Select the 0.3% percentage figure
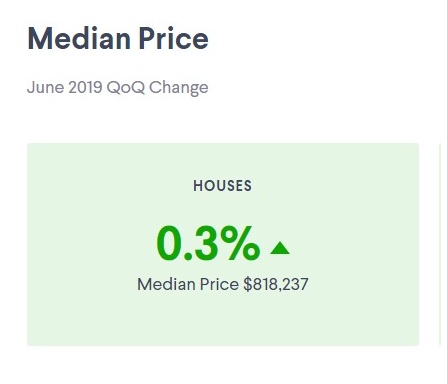447x384 pixels. click(x=208, y=244)
